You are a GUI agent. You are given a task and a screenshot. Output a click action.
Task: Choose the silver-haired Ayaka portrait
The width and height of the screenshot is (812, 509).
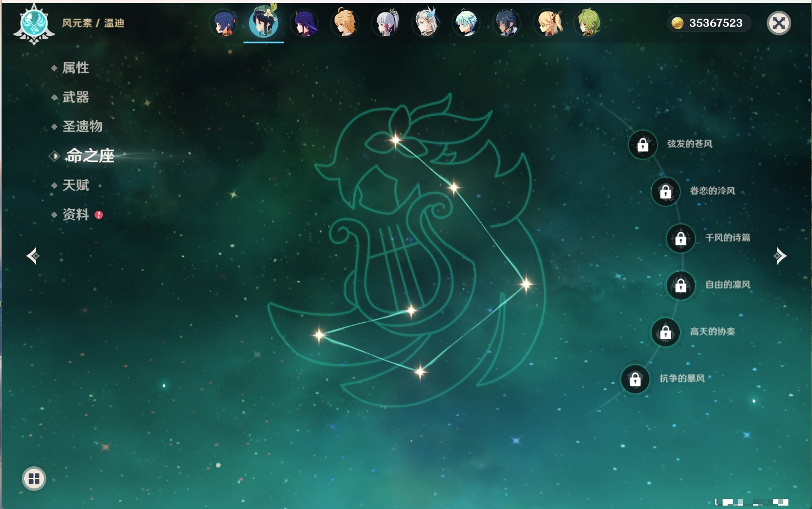pyautogui.click(x=386, y=24)
